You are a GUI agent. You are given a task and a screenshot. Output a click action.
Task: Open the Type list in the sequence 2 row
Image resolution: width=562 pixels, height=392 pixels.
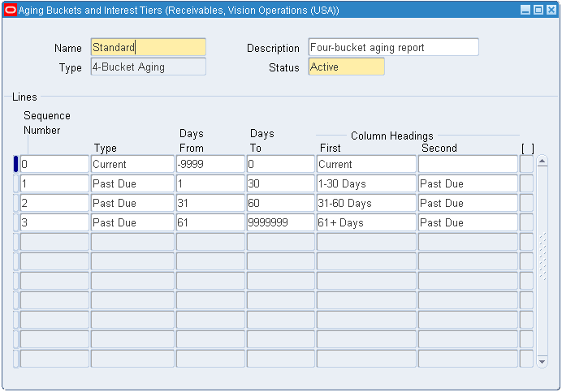(132, 203)
